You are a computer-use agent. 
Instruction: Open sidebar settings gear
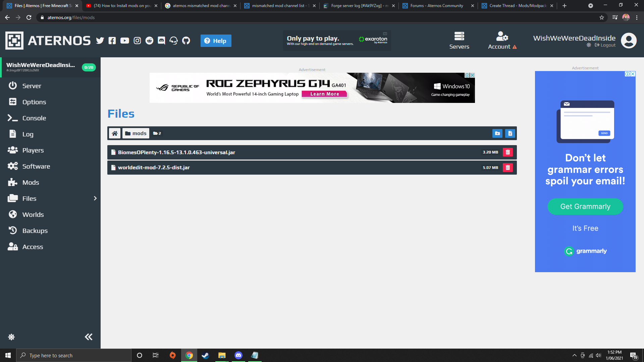(x=11, y=337)
